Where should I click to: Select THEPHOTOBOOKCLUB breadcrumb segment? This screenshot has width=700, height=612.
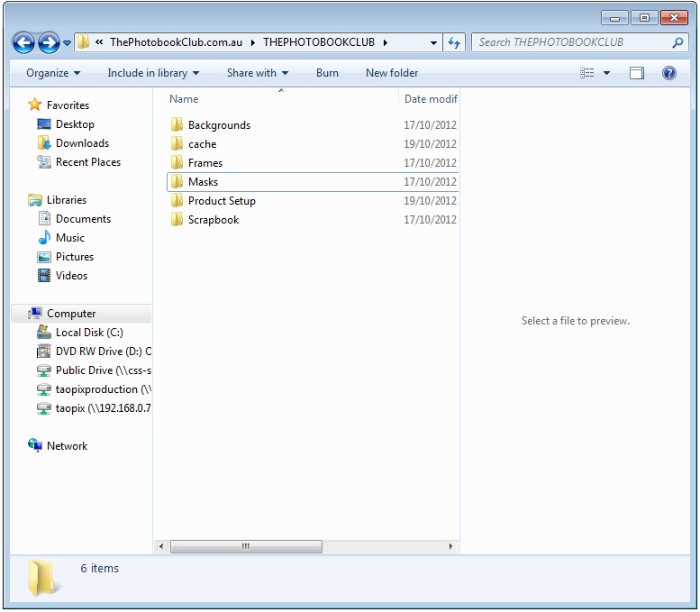point(319,42)
